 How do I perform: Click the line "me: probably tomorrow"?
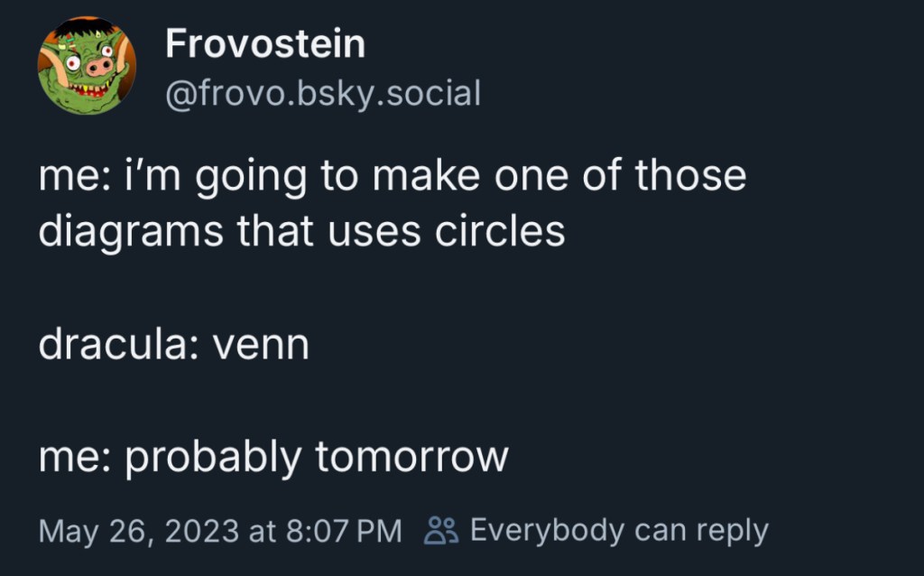(273, 457)
